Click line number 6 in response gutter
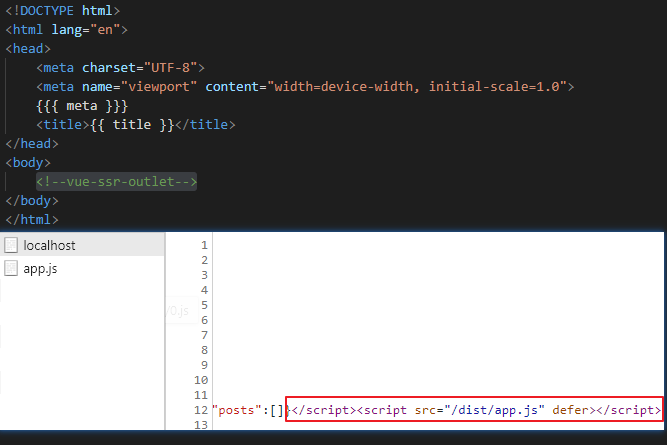Image resolution: width=667 pixels, height=445 pixels. coord(204,320)
